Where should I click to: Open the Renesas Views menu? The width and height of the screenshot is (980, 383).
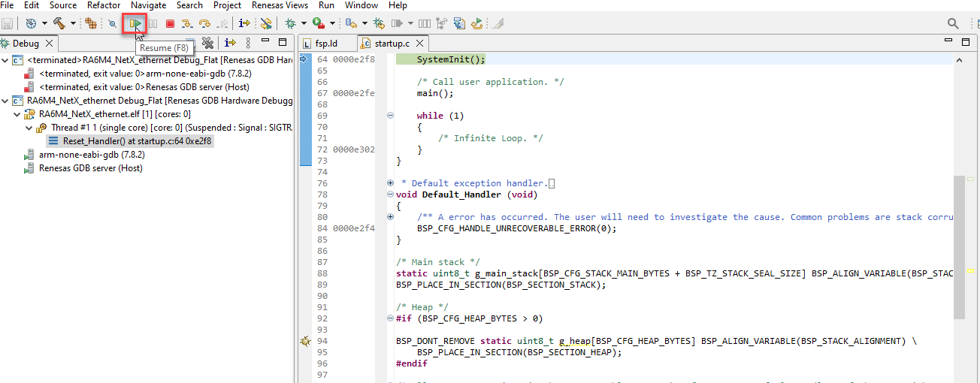point(278,5)
